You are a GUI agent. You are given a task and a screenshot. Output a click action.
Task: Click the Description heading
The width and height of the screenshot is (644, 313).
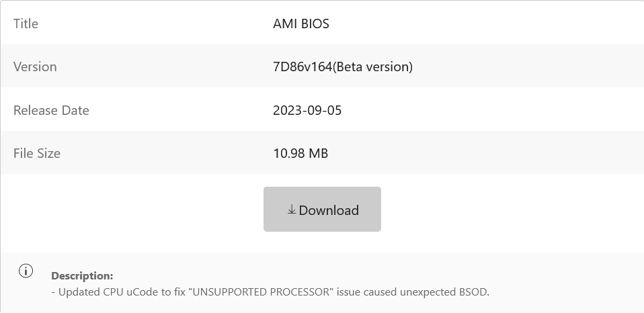(x=82, y=275)
